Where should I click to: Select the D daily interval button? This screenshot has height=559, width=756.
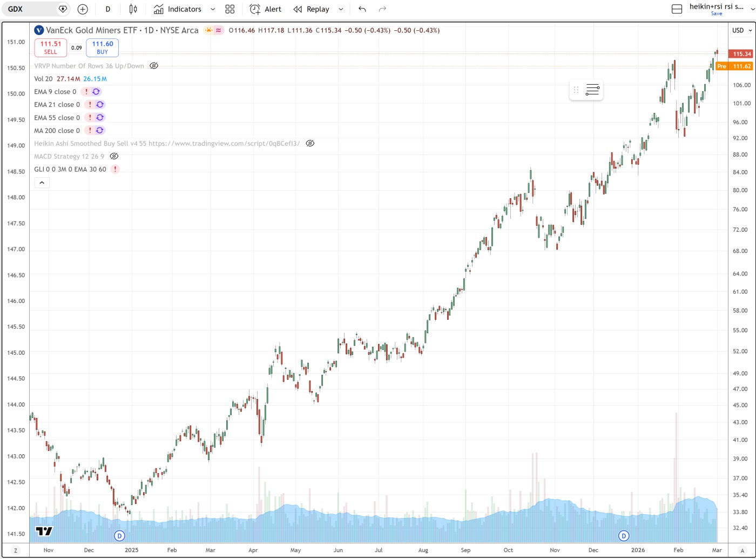pyautogui.click(x=108, y=9)
